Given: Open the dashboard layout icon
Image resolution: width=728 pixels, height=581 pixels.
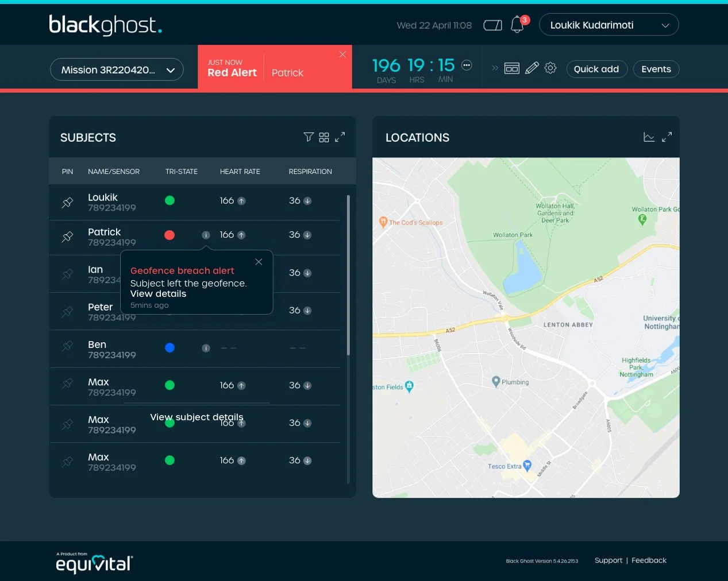Looking at the screenshot, I should 511,68.
